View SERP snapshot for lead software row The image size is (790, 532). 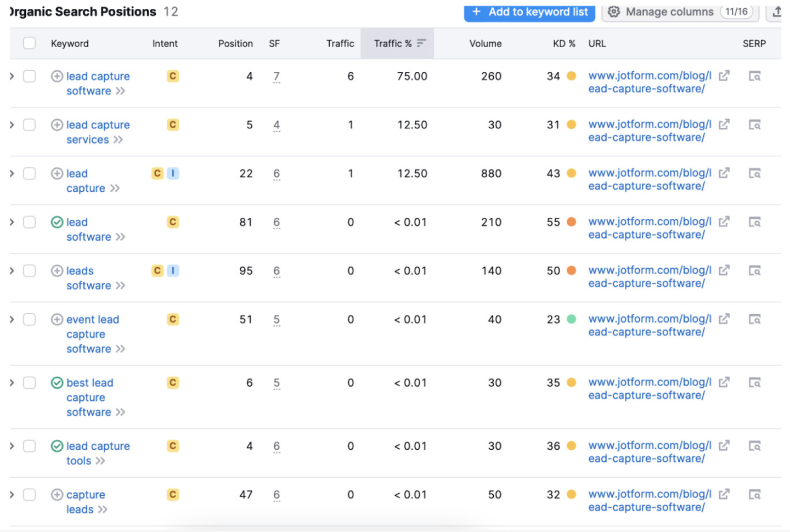point(755,222)
